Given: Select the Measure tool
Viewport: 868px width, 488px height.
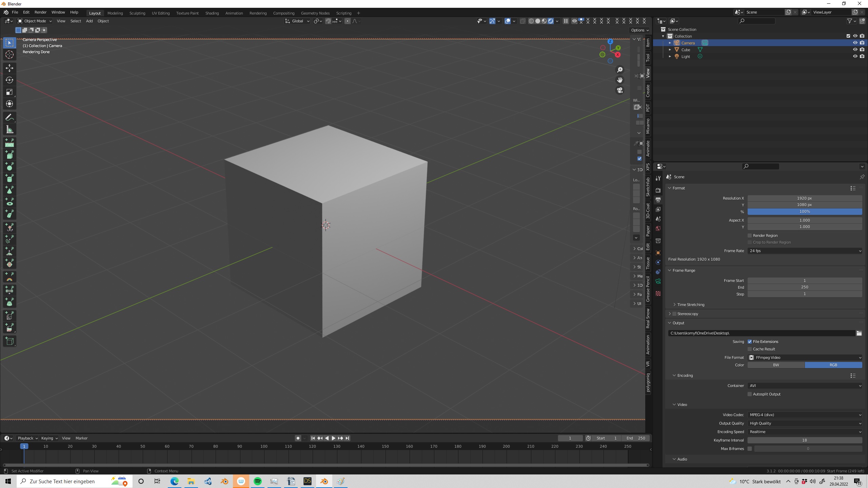Looking at the screenshot, I should coord(9,129).
